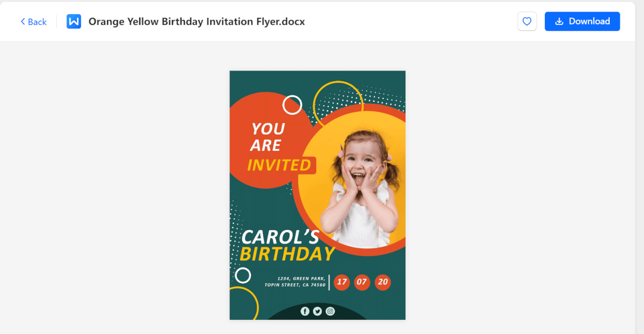Viewport: 644px width, 334px height.
Task: Toggle the heart favorite button
Action: coord(527,22)
